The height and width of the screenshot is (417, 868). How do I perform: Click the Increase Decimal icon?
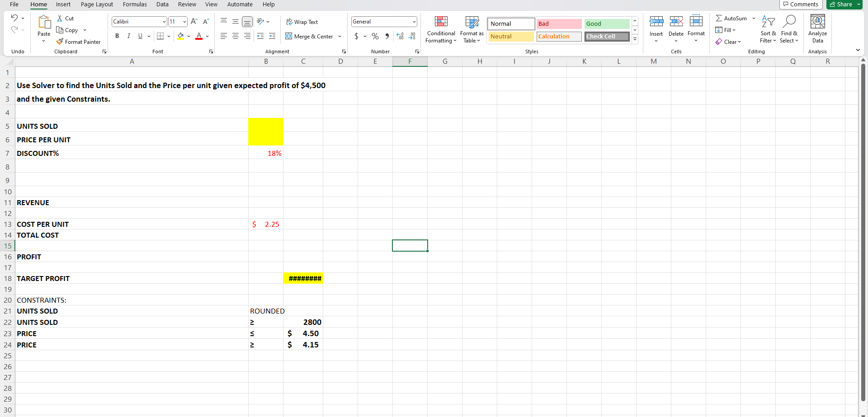(x=400, y=36)
